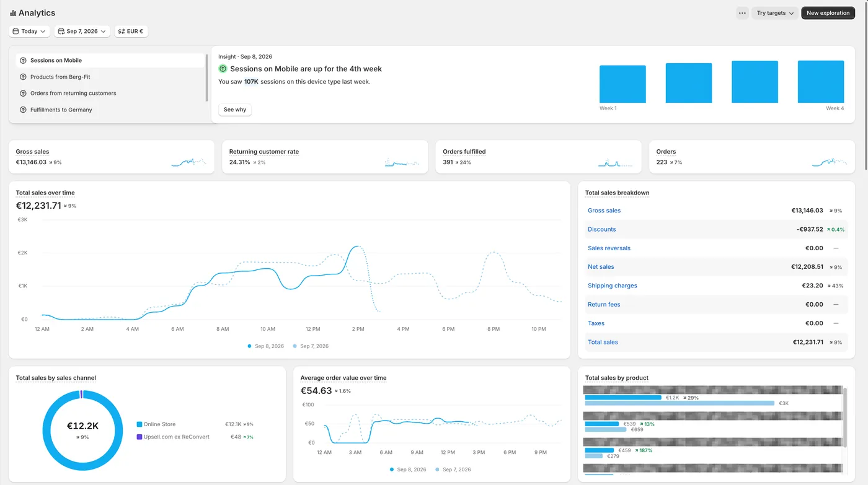868x485 pixels.
Task: Click the €54.63 average order value figure
Action: [x=316, y=391]
